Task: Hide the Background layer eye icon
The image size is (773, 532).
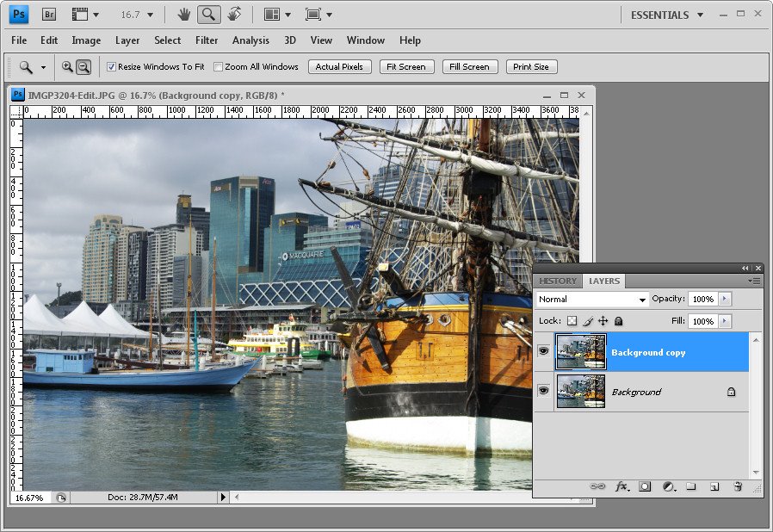Action: (x=544, y=391)
